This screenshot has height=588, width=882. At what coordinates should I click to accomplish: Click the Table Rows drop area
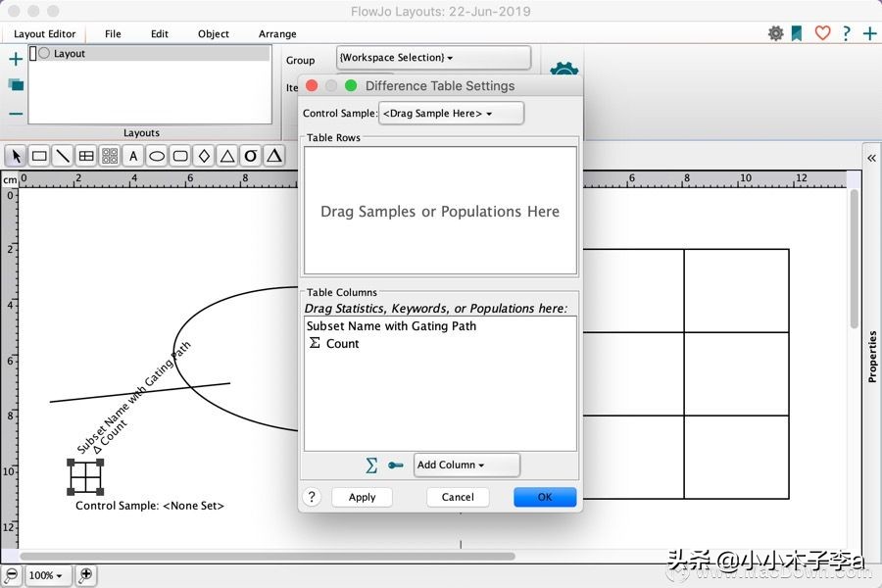[440, 211]
